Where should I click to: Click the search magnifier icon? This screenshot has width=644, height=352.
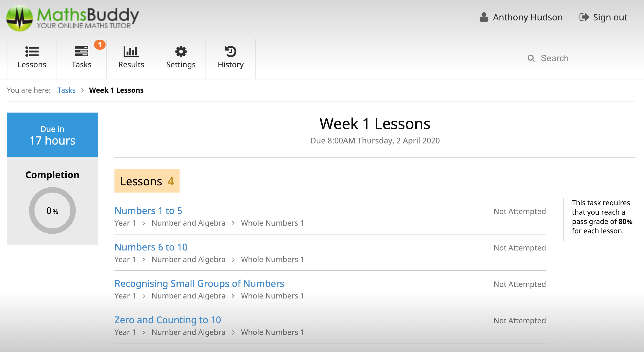531,58
